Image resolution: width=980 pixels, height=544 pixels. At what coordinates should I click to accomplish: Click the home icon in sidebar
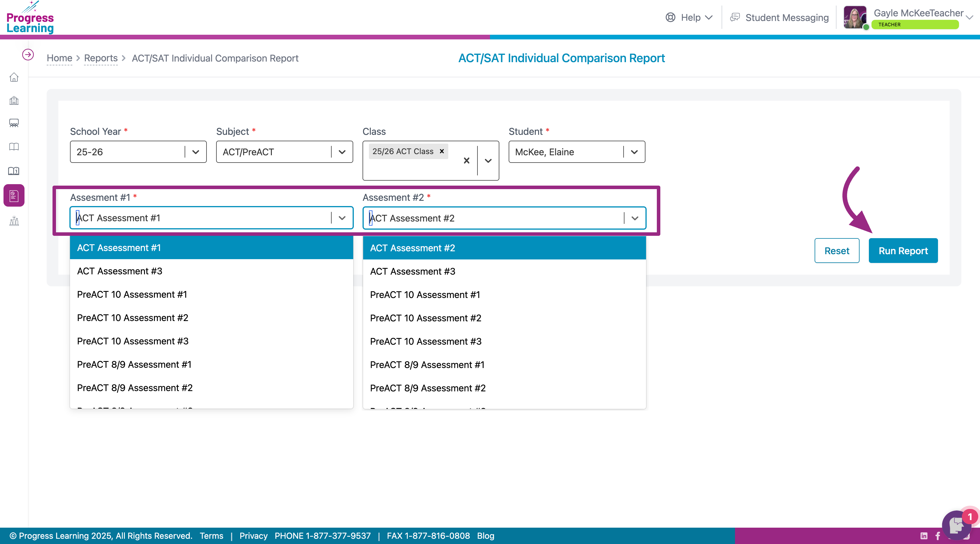click(x=14, y=77)
